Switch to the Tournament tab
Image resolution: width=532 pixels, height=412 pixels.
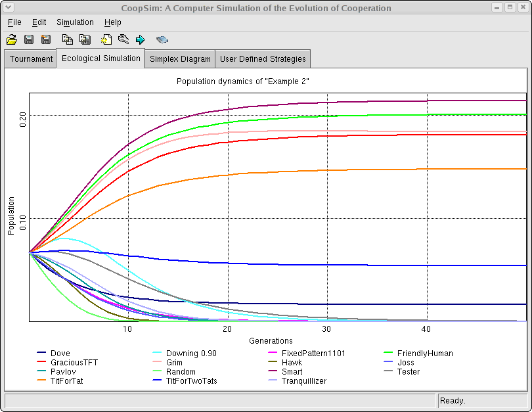coord(31,59)
